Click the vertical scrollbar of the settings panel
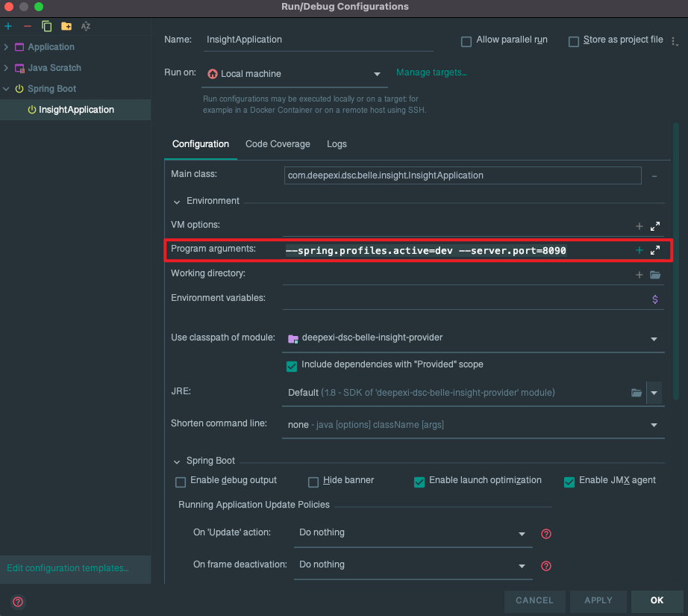Screen dimensions: 688x616 [x=676, y=261]
